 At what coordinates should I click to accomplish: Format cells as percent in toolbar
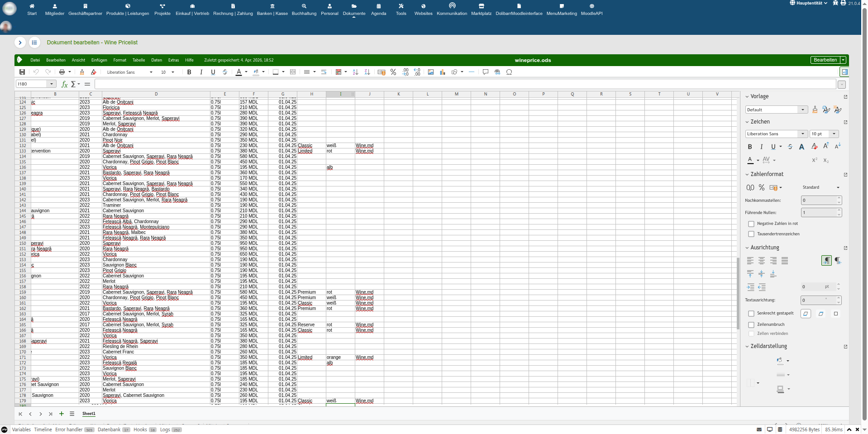click(393, 72)
